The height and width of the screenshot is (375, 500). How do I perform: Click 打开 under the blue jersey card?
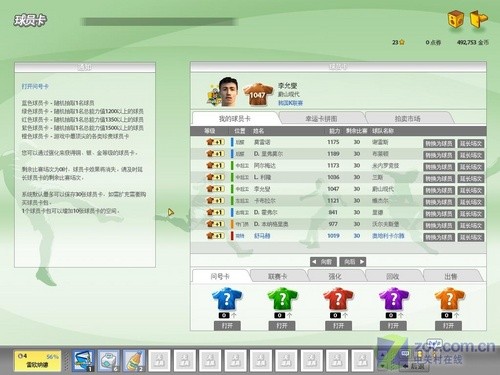click(x=227, y=325)
